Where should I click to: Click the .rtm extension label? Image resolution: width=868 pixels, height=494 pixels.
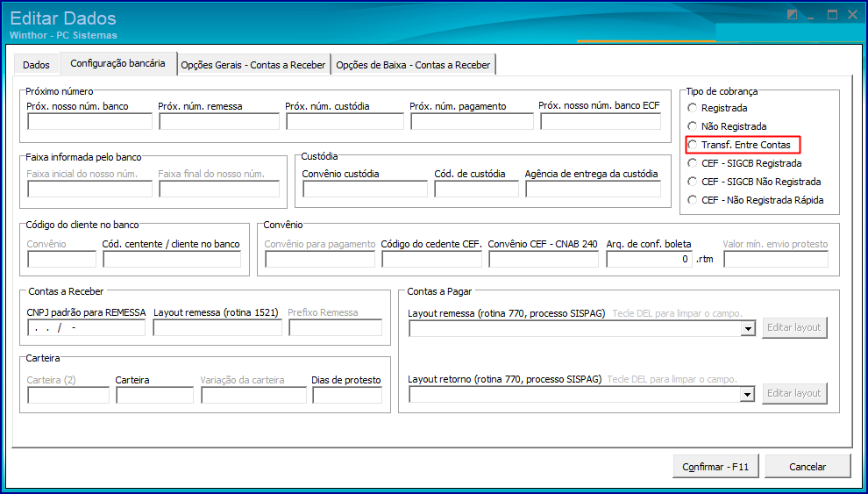(x=705, y=259)
